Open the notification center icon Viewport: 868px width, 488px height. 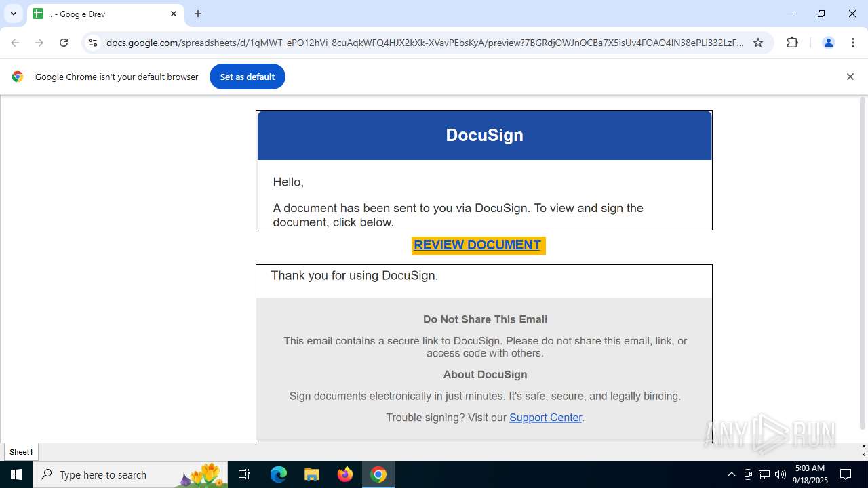pyautogui.click(x=846, y=474)
